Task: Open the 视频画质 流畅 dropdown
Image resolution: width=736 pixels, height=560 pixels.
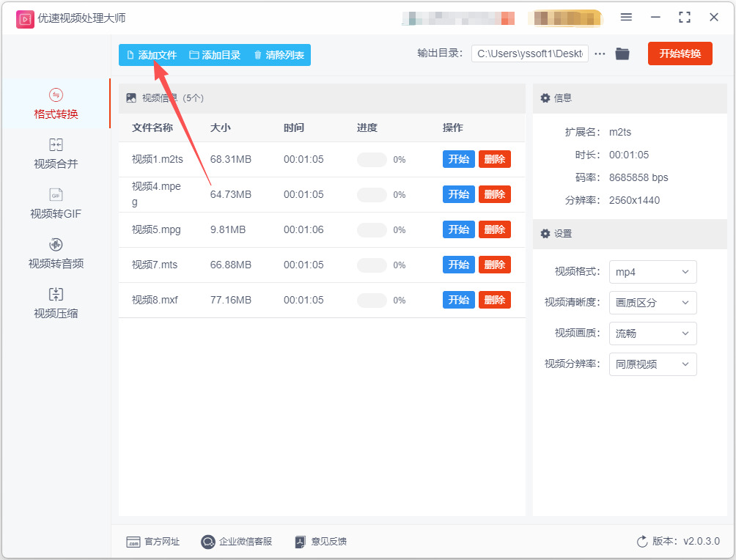Action: [x=652, y=334]
